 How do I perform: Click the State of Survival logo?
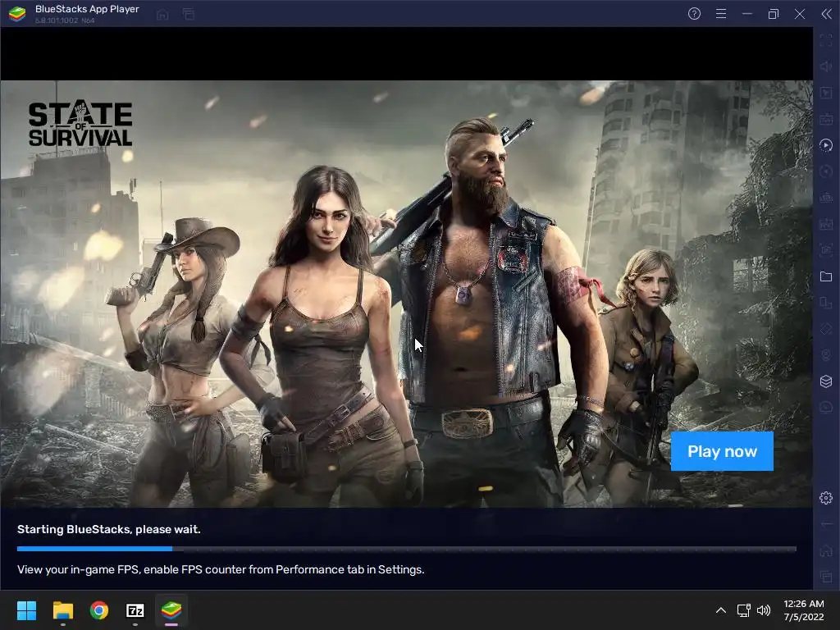tap(80, 123)
